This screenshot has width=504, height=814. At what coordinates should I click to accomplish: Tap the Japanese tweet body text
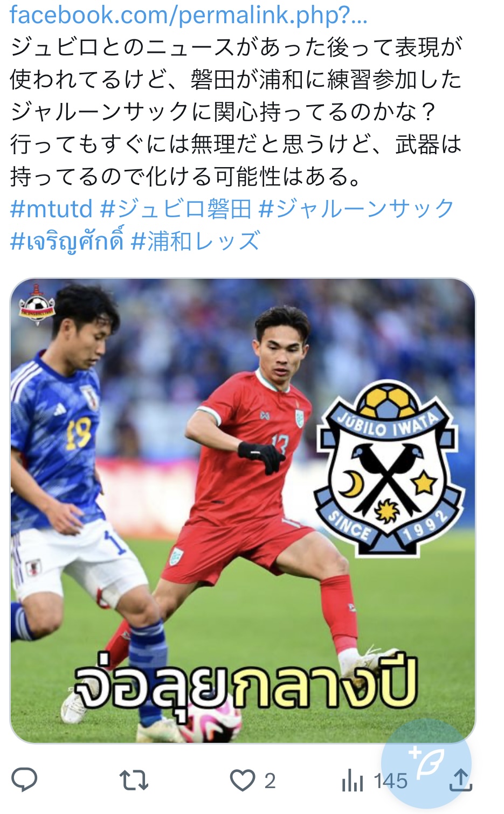236,112
